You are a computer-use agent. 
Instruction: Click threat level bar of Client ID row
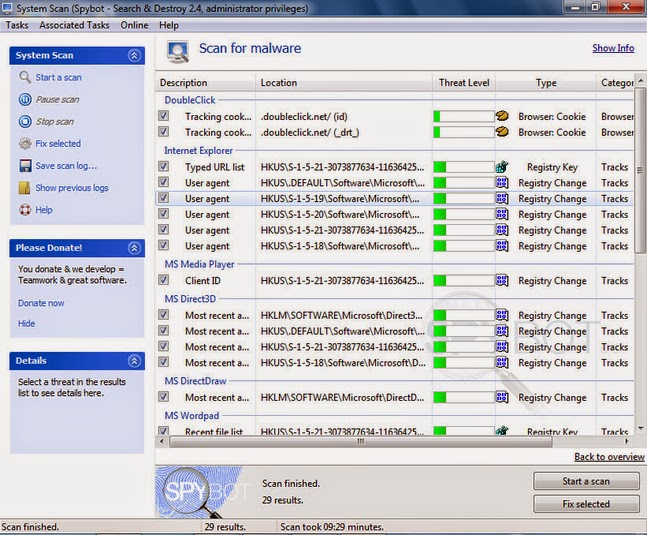pos(464,280)
